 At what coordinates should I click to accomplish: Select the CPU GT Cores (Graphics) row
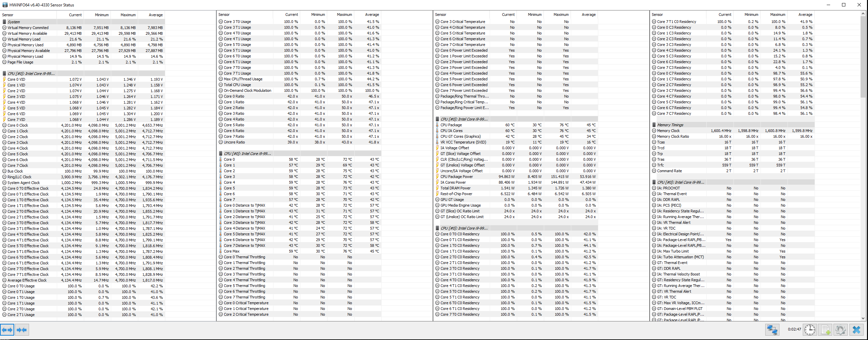pyautogui.click(x=516, y=136)
